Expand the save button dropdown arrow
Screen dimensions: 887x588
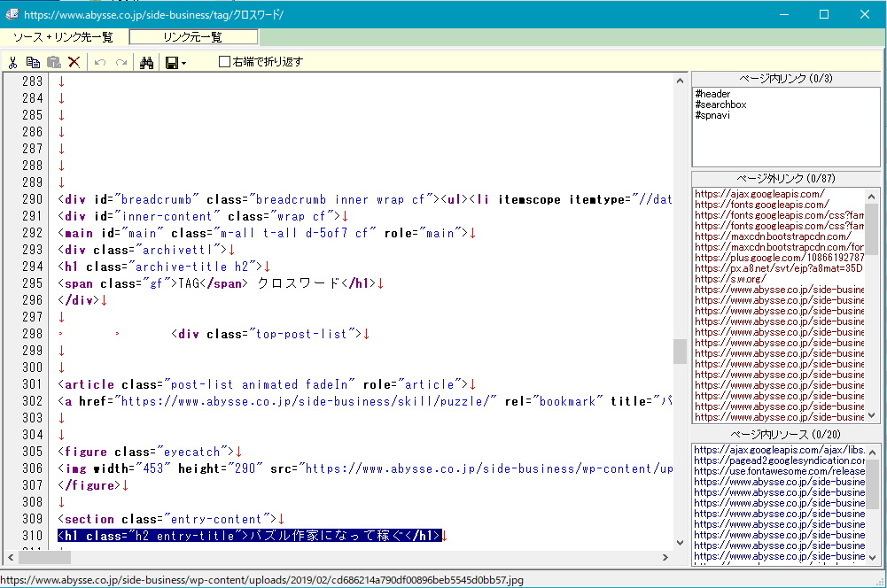183,63
